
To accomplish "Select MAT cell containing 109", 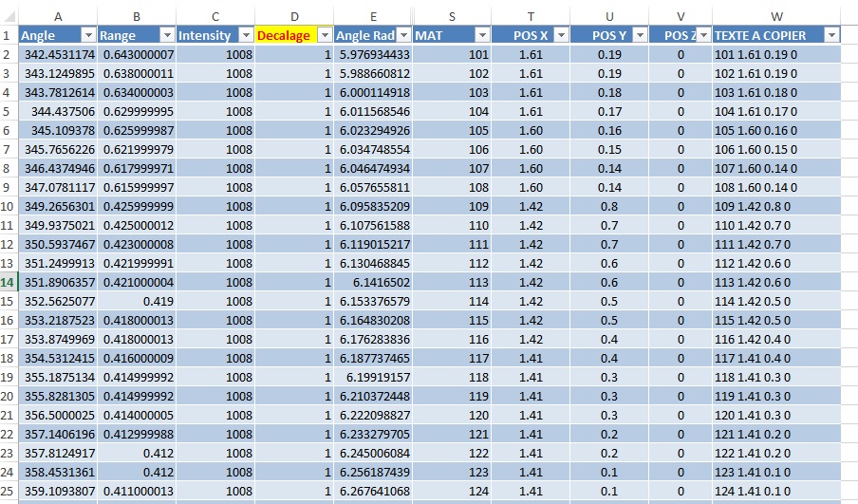I will tap(452, 206).
